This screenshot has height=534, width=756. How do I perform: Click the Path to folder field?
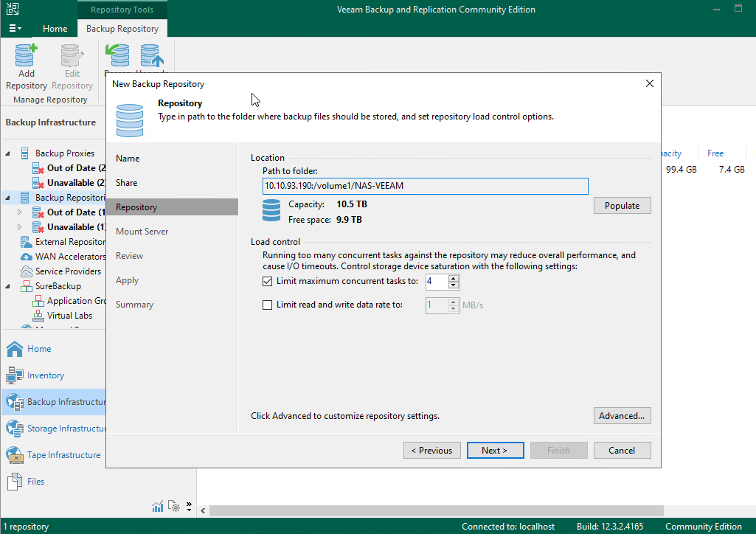[x=425, y=186]
